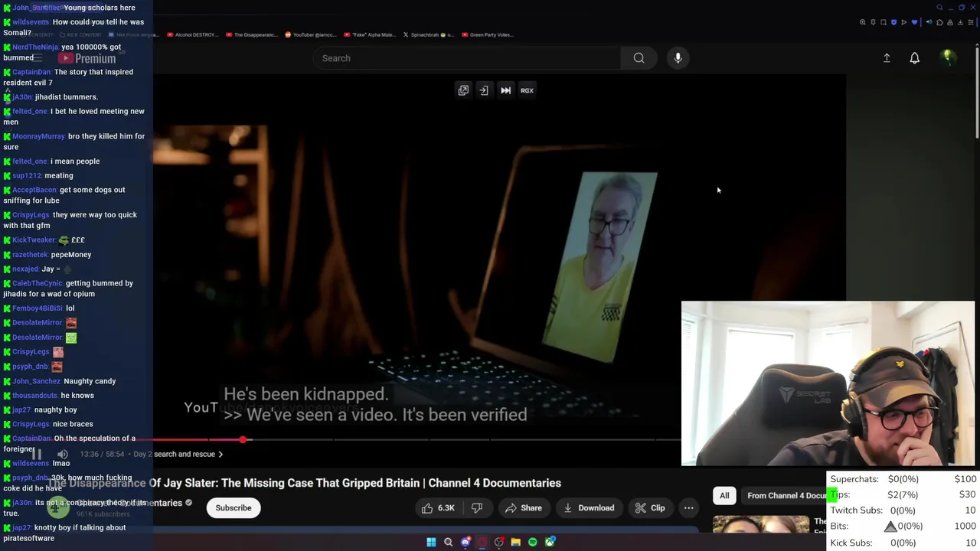The image size is (980, 551).
Task: Click the Share button
Action: click(523, 508)
